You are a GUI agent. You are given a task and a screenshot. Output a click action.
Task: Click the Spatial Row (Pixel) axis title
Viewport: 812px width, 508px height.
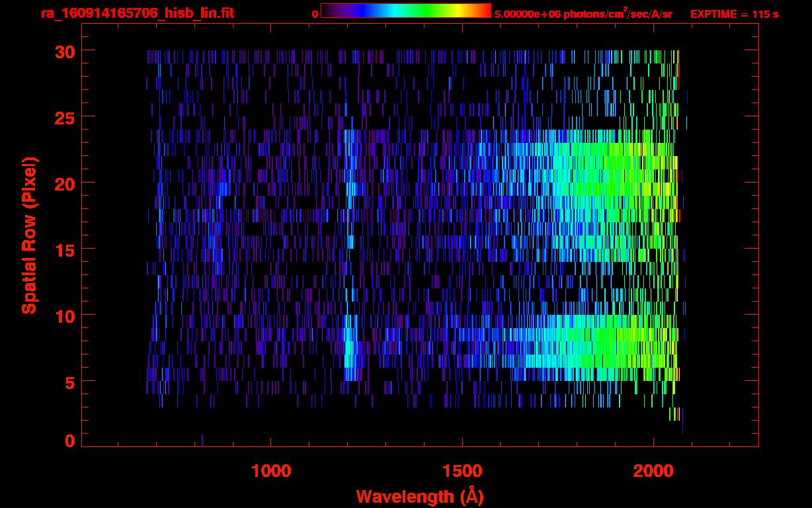click(x=29, y=235)
